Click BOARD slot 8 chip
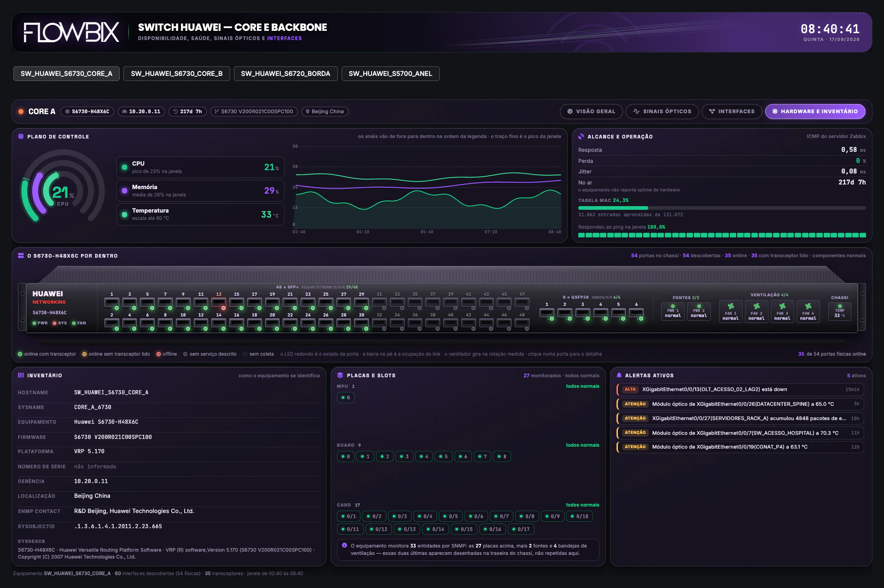This screenshot has height=588, width=884. 502,457
